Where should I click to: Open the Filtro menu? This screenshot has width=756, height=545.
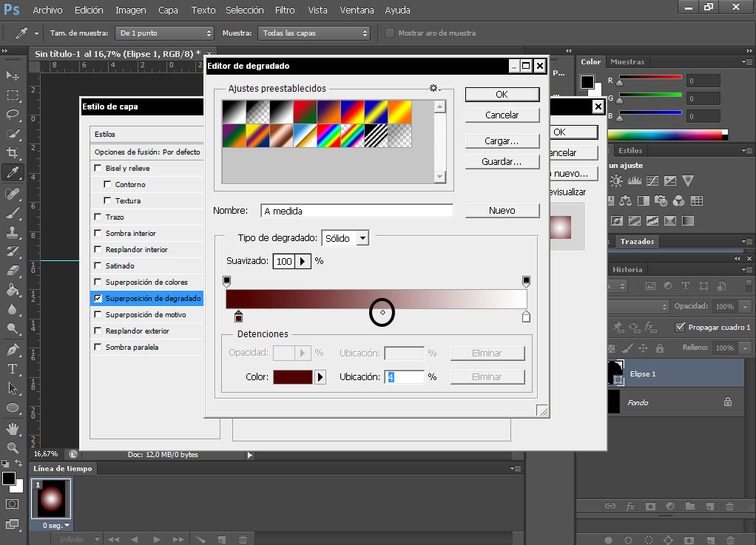point(285,10)
